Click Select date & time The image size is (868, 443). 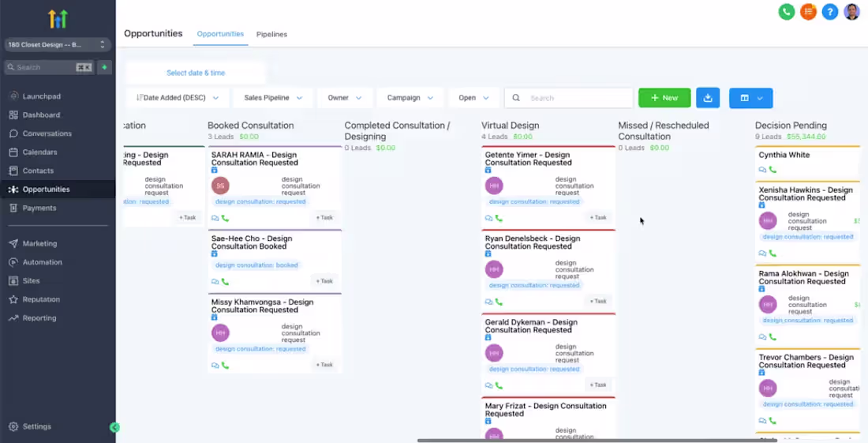196,73
